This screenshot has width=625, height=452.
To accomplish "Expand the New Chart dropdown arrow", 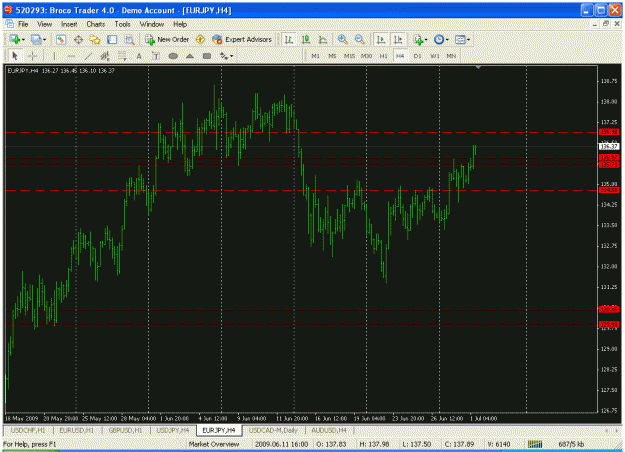I will pyautogui.click(x=24, y=39).
